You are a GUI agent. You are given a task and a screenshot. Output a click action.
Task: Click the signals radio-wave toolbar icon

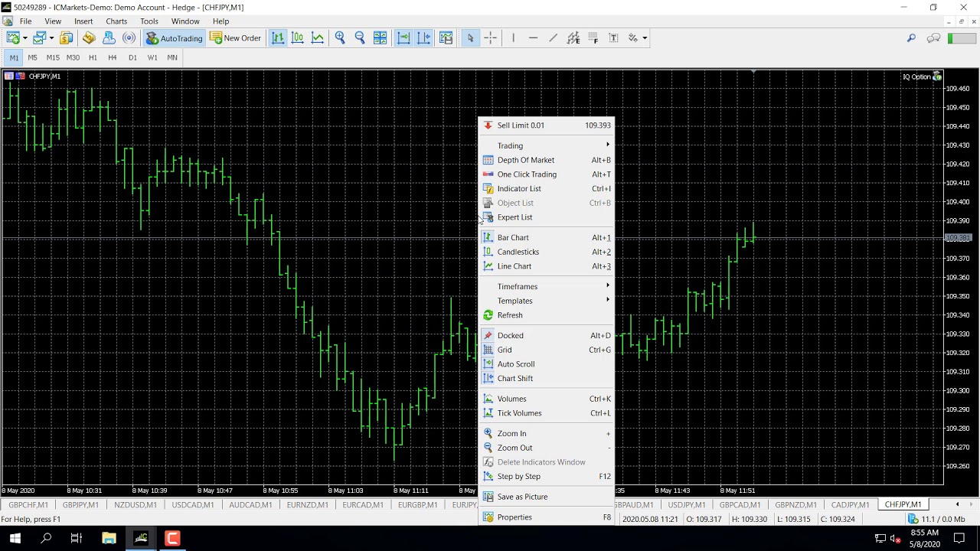click(129, 37)
